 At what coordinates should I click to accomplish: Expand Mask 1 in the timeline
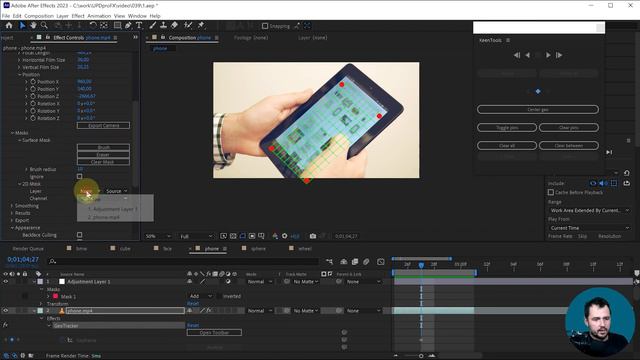point(48,296)
